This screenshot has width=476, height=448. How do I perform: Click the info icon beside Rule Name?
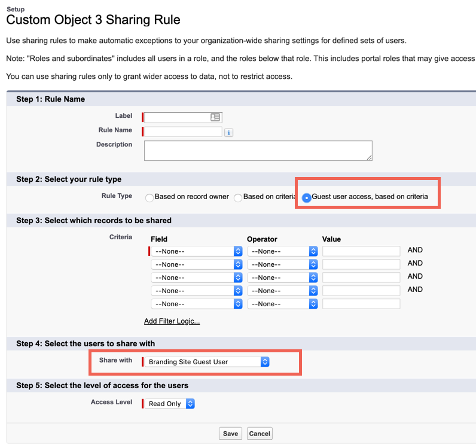coord(228,133)
